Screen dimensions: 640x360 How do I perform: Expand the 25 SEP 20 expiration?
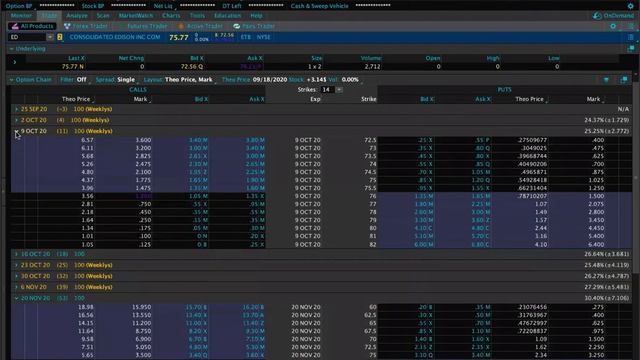[x=16, y=109]
